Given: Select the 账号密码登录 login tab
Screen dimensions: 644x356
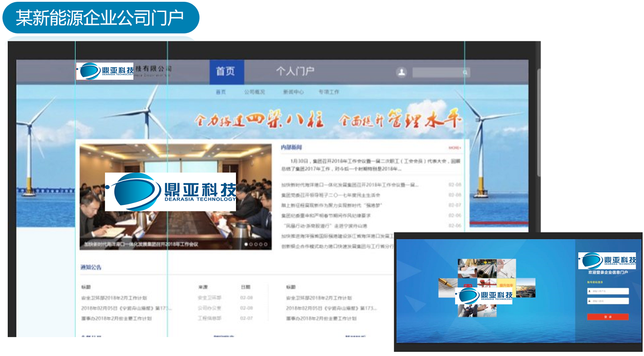Looking at the screenshot, I should tap(595, 282).
